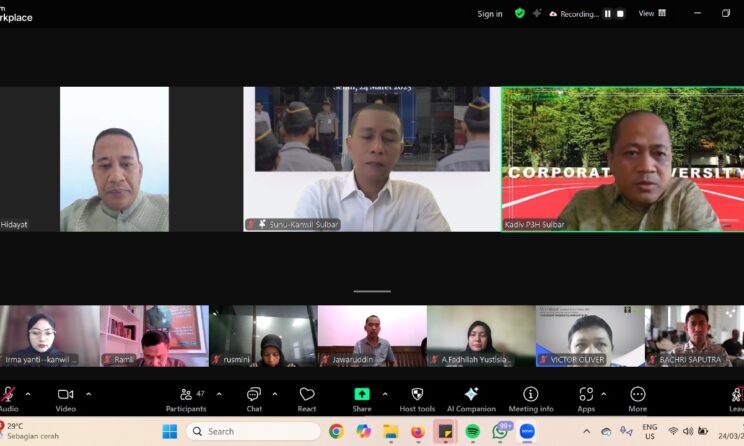Expand the audio options caret

pos(28,394)
